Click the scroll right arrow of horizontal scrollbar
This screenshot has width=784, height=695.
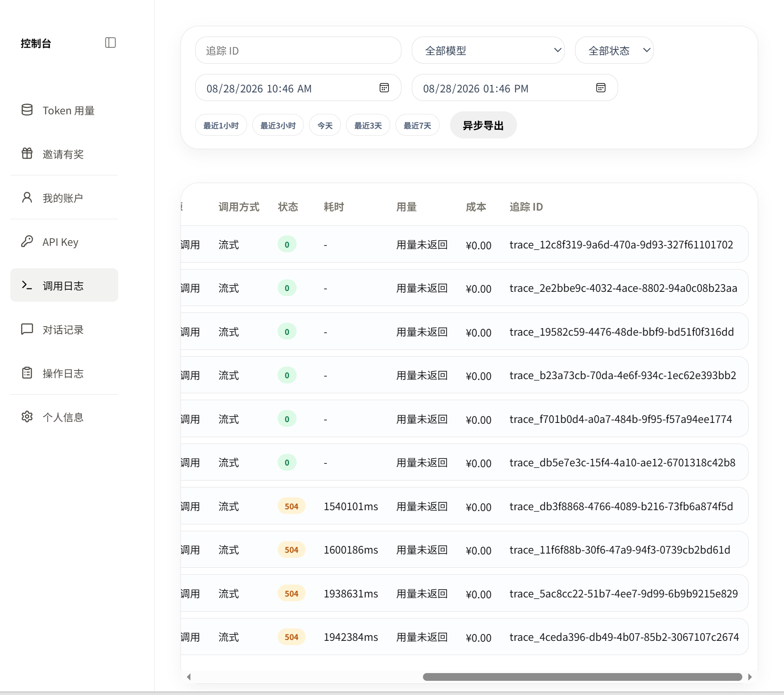[x=750, y=677]
